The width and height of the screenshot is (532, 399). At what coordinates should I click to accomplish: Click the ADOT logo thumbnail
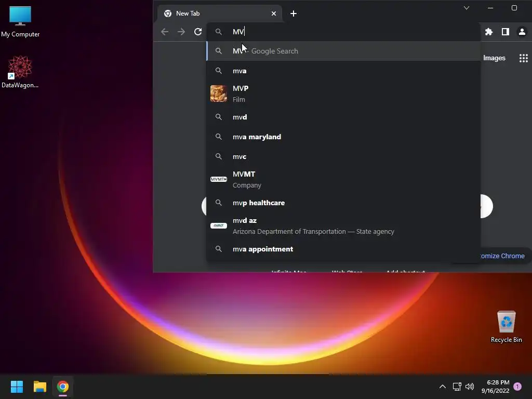pos(219,225)
